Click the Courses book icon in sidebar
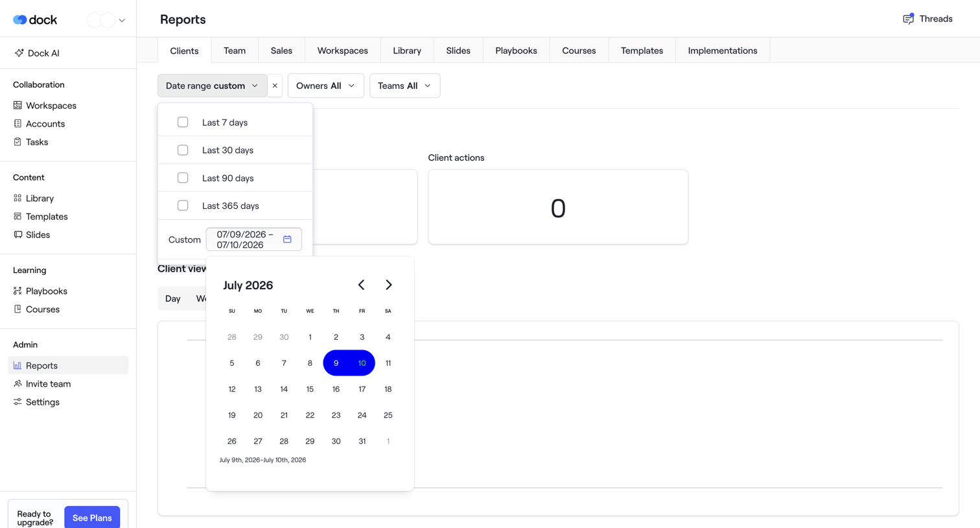 pyautogui.click(x=17, y=309)
